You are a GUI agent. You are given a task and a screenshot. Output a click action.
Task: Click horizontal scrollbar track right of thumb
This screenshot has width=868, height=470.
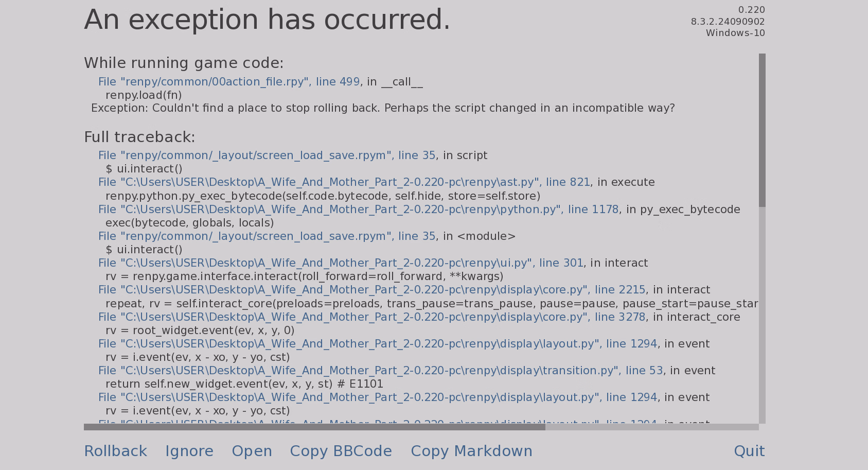click(x=651, y=427)
